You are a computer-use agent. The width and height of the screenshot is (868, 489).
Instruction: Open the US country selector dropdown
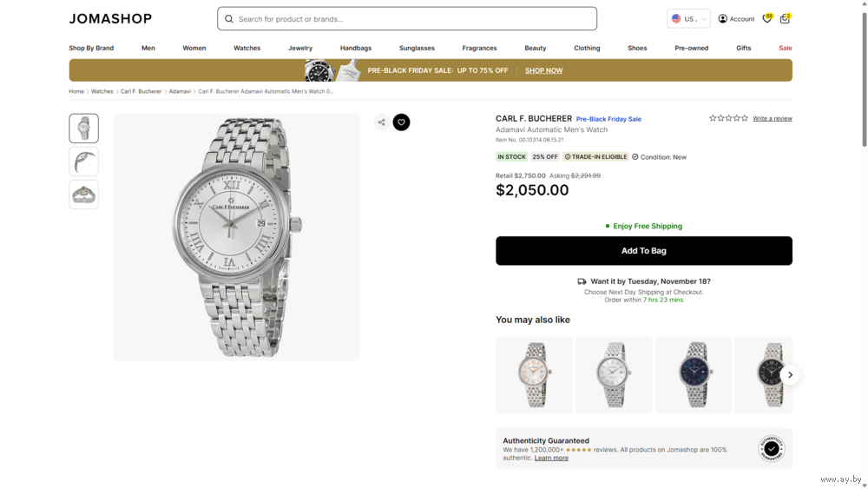688,19
